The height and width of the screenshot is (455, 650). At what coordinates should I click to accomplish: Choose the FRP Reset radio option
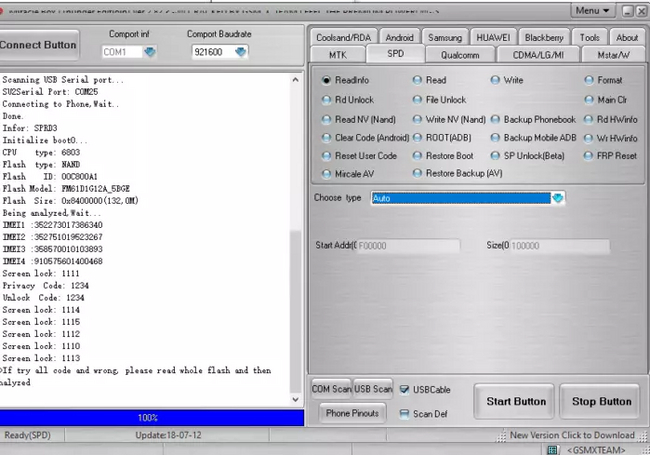[589, 156]
